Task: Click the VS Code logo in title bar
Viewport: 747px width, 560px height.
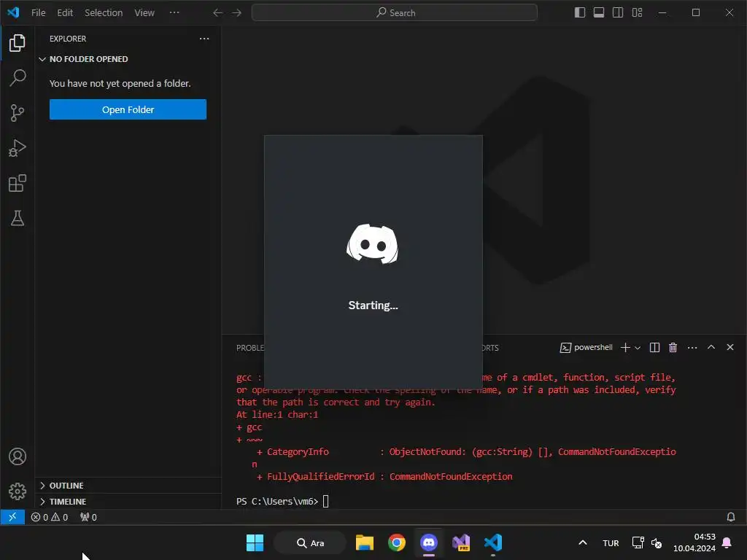Action: pyautogui.click(x=13, y=12)
